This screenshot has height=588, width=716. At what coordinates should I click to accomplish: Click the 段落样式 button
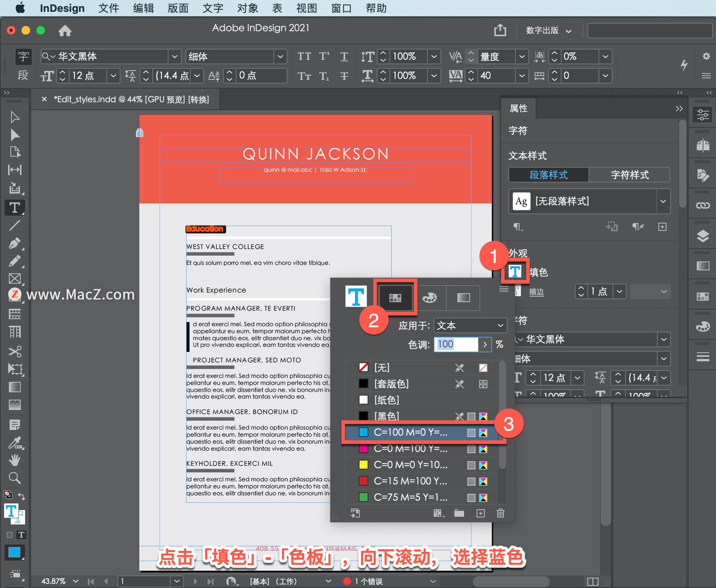pos(549,174)
